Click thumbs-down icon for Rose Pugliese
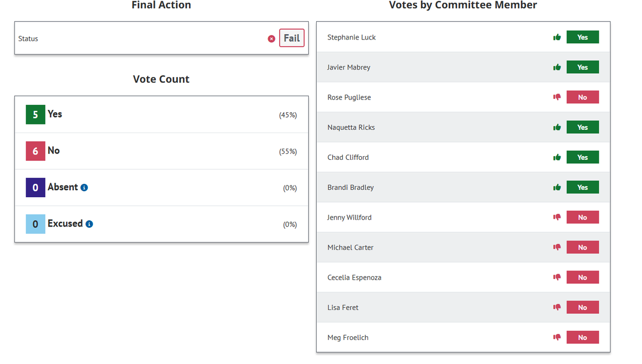Image resolution: width=642 pixels, height=364 pixels. tap(557, 97)
